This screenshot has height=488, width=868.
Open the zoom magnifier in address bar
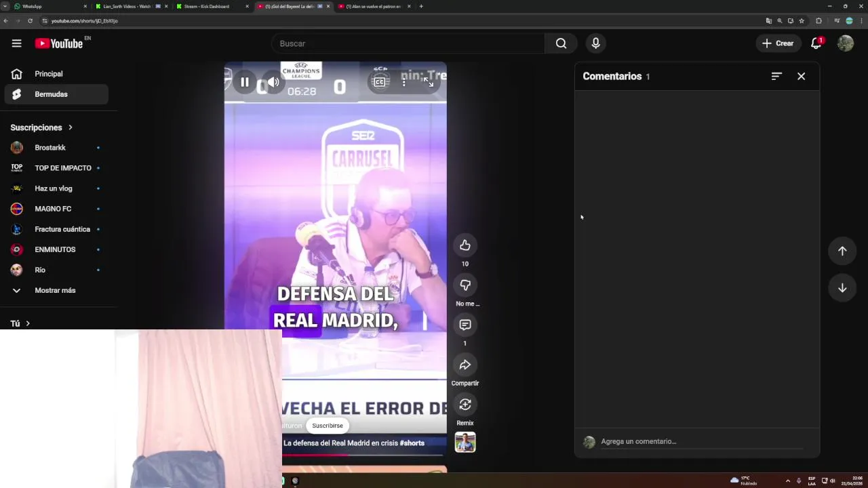pos(780,21)
